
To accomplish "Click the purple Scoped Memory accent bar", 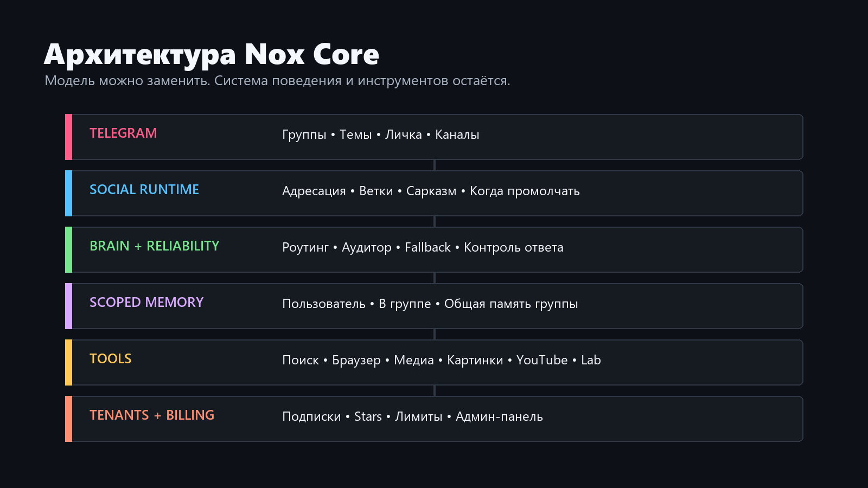I will (68, 306).
